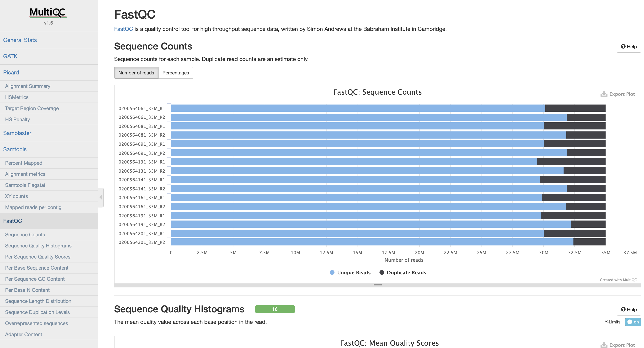
Task: Select the Number of reads tab
Action: [x=136, y=73]
